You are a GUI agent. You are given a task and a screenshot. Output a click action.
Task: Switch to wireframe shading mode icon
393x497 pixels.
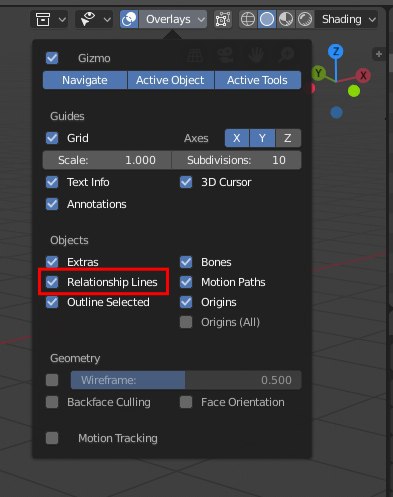[248, 19]
